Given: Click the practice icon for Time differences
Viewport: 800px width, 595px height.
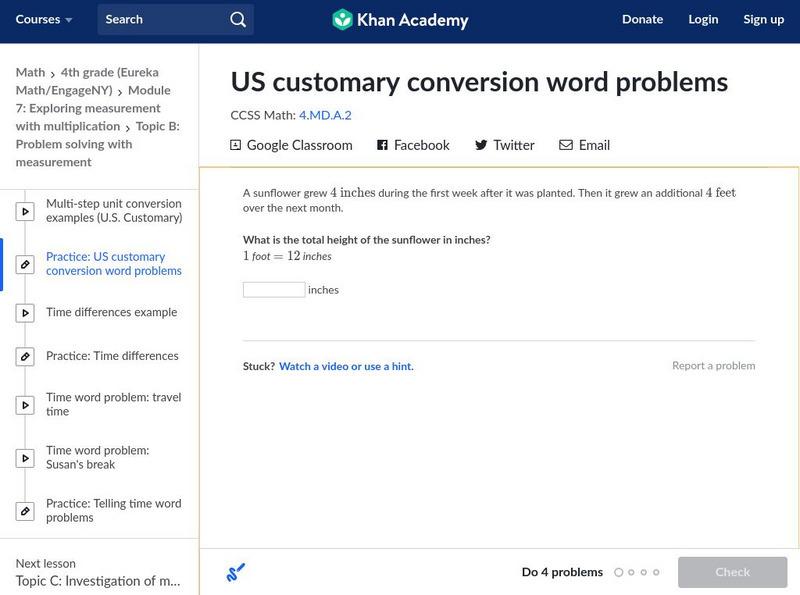Looking at the screenshot, I should [25, 356].
